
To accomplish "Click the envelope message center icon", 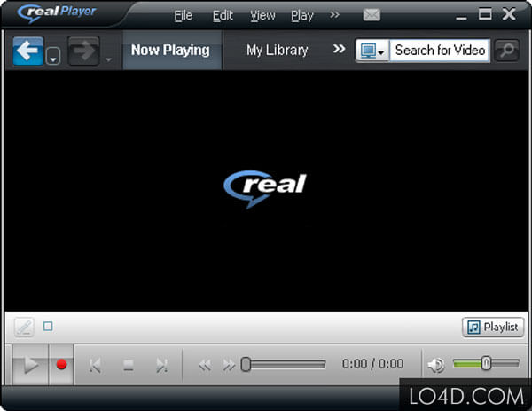I will click(372, 14).
